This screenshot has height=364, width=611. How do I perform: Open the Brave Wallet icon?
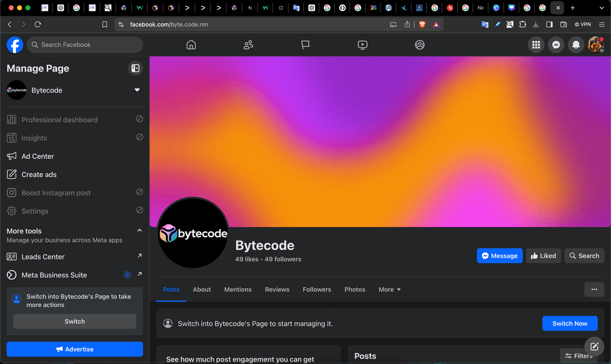click(563, 24)
